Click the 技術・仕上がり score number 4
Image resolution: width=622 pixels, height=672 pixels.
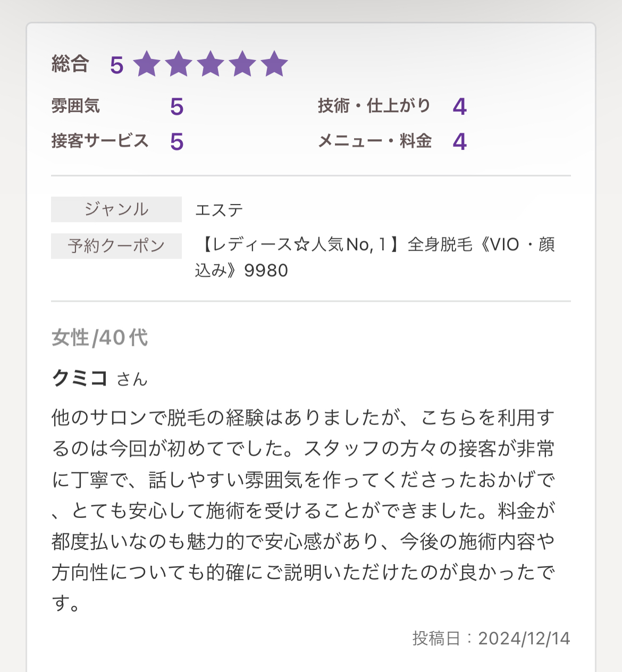click(x=460, y=107)
